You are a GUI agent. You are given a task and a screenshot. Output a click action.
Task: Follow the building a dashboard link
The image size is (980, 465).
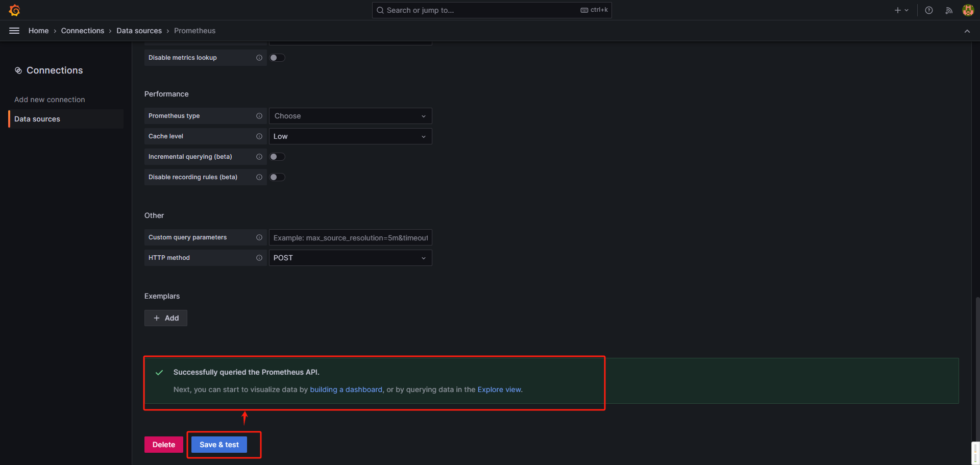[346, 389]
